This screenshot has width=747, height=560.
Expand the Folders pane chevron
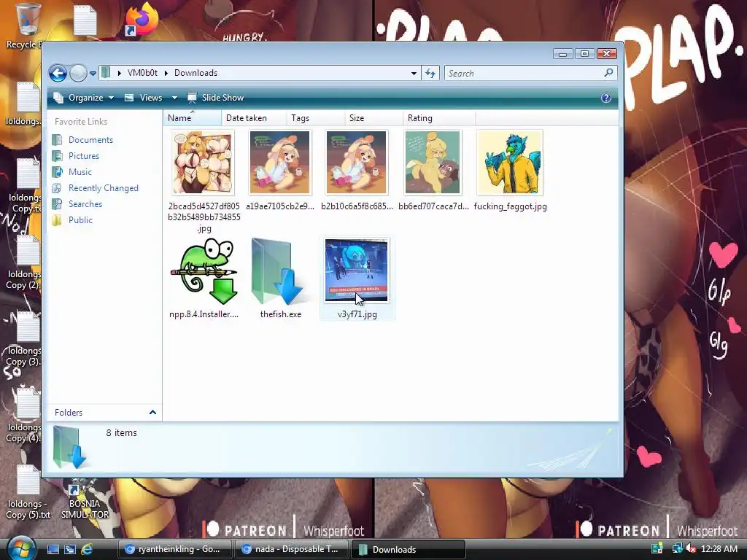point(152,413)
